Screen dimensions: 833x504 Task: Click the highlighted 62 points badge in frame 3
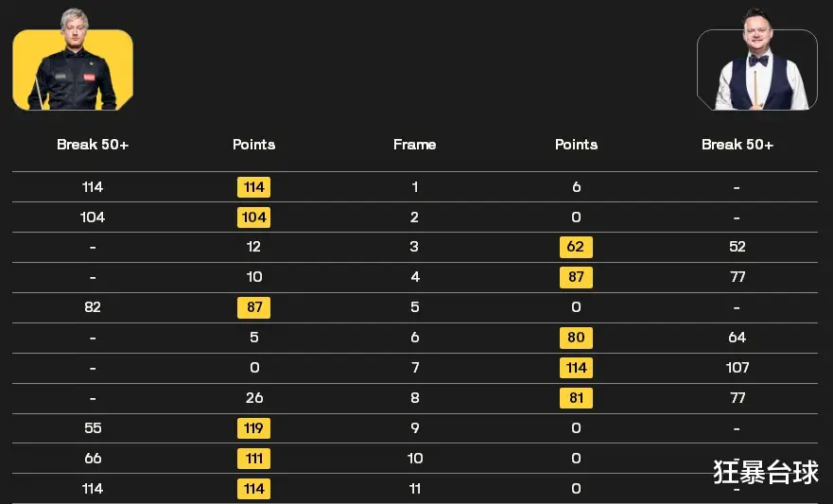[576, 247]
